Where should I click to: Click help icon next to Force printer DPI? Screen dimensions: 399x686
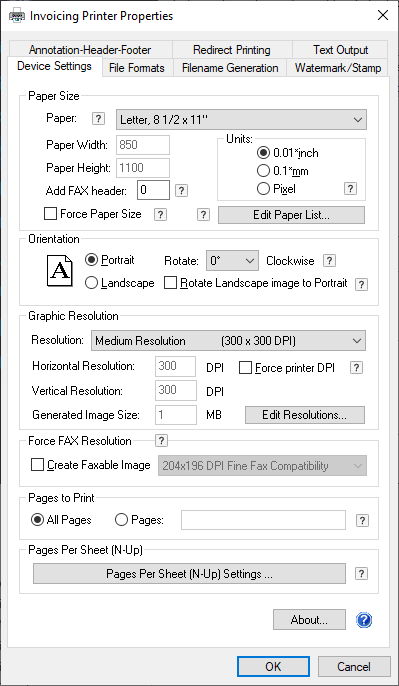coord(357,368)
